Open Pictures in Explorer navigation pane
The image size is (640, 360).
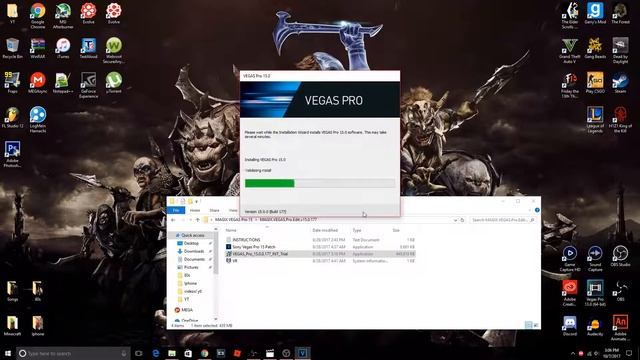tap(191, 267)
